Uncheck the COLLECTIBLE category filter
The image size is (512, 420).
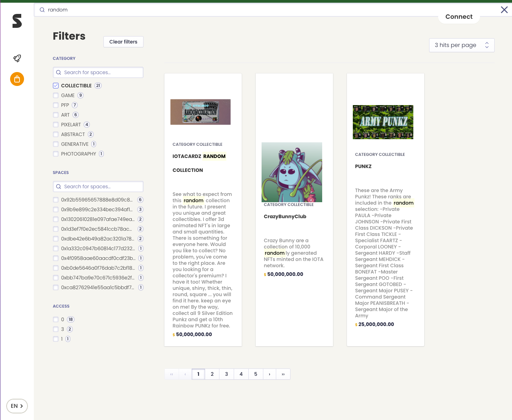click(56, 85)
